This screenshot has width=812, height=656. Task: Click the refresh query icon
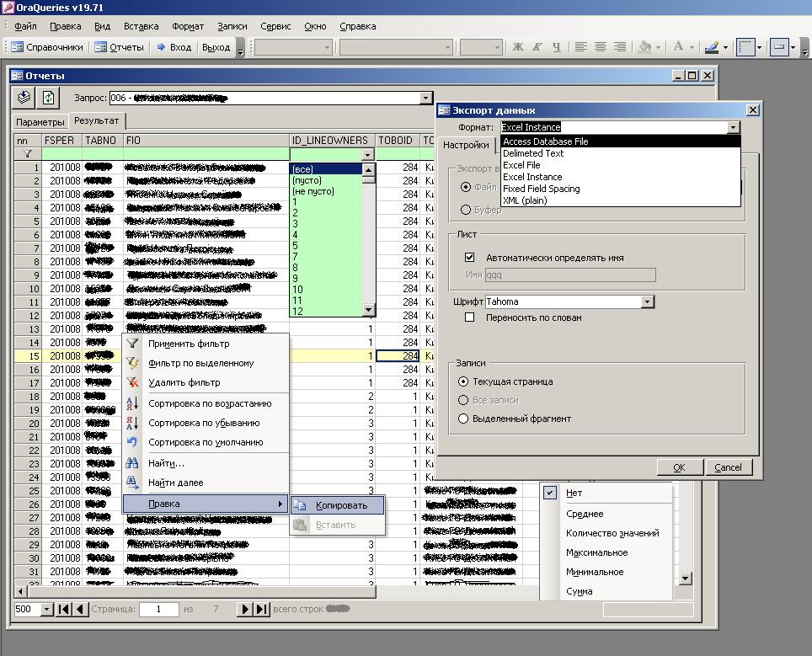pyautogui.click(x=48, y=98)
